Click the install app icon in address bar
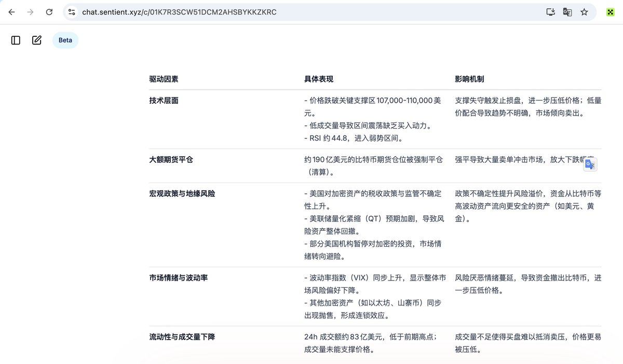This screenshot has width=623, height=364. 551,12
